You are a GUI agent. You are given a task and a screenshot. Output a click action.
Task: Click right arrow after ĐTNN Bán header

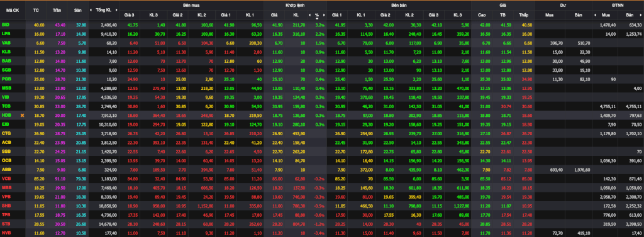point(641,15)
